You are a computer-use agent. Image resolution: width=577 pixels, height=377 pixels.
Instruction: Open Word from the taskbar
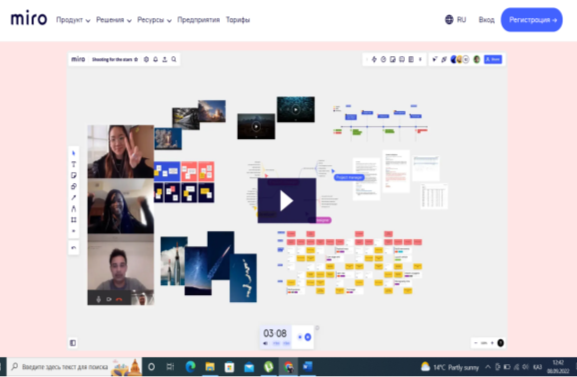[308, 367]
